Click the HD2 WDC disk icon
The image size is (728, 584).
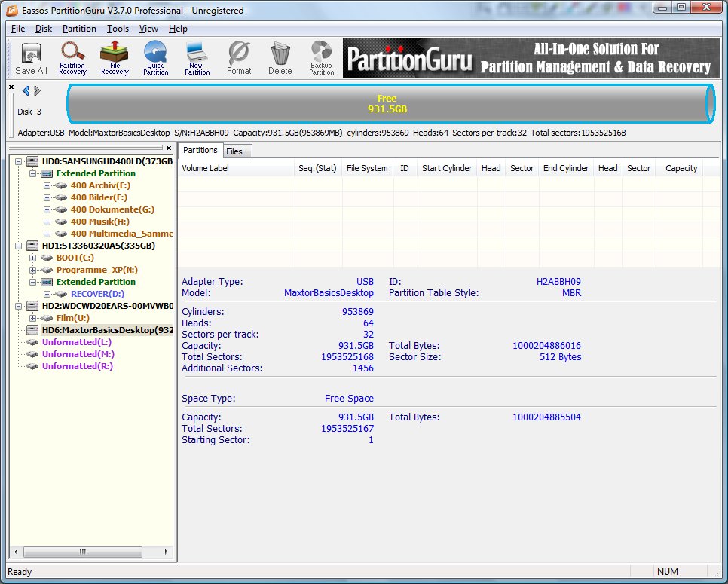click(32, 306)
